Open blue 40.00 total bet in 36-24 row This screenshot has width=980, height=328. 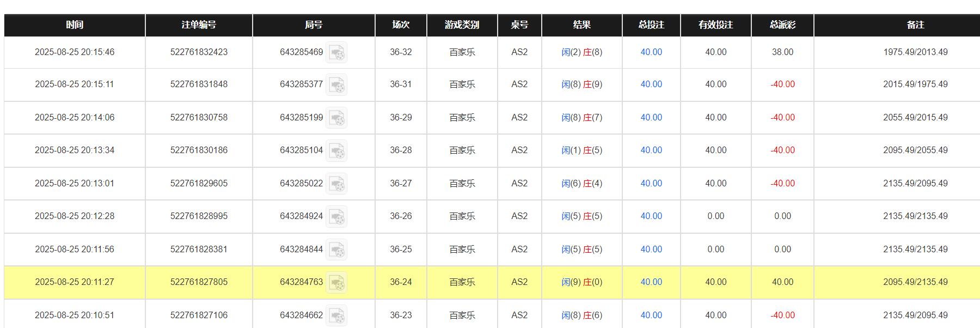tap(651, 282)
